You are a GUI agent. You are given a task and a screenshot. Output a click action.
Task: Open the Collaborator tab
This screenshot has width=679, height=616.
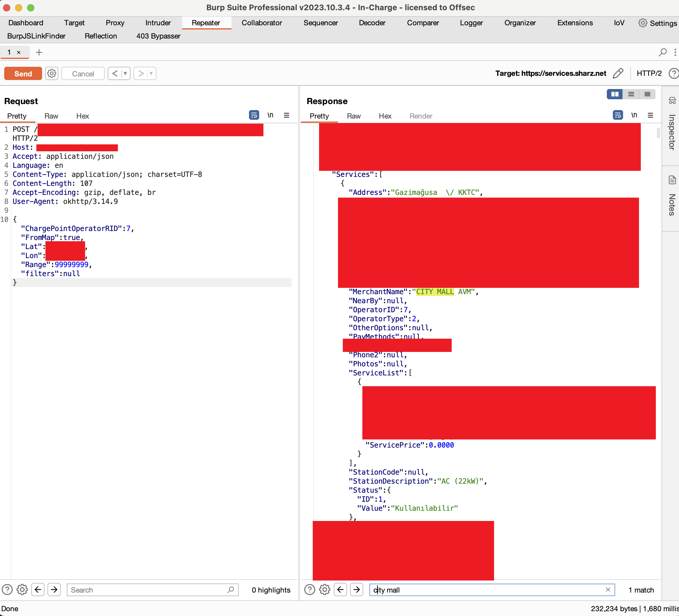pyautogui.click(x=262, y=23)
